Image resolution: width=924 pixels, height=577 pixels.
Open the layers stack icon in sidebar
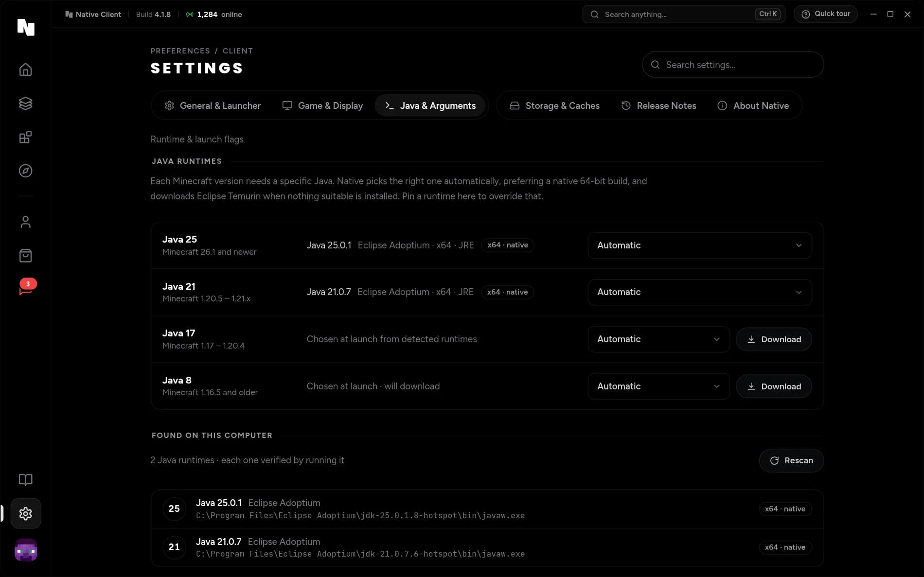tap(25, 104)
